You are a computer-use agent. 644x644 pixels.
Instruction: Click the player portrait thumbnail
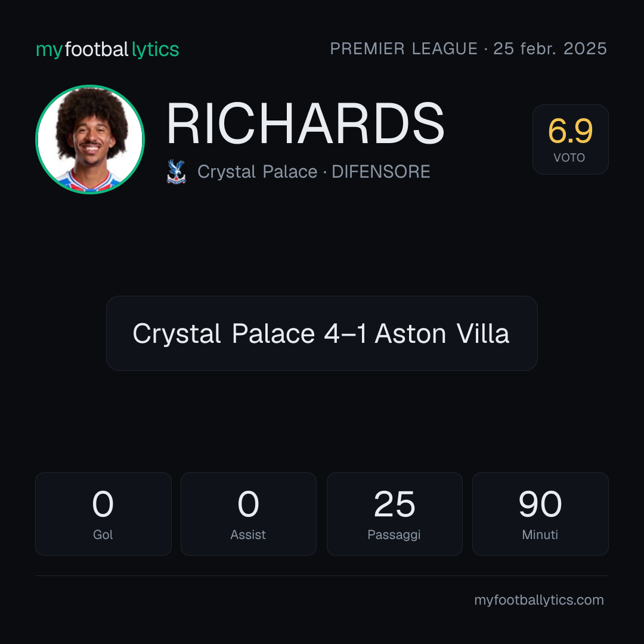point(90,139)
